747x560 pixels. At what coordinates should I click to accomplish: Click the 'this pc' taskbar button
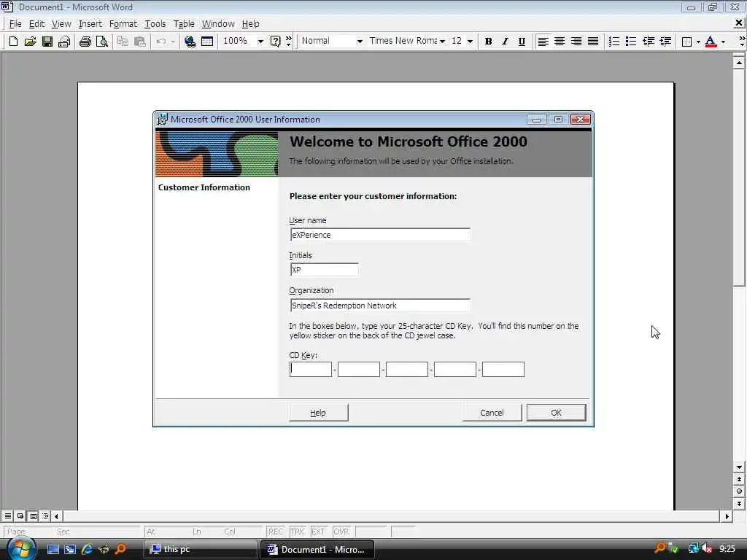200,550
